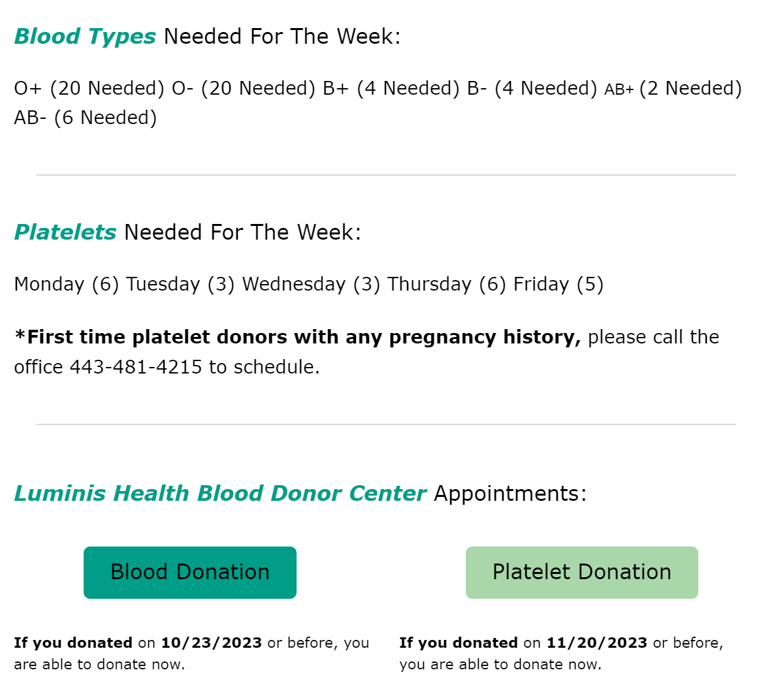Click the 'AB- (6 Needed)' text
Viewport: 763px width, 700px height.
tap(85, 118)
